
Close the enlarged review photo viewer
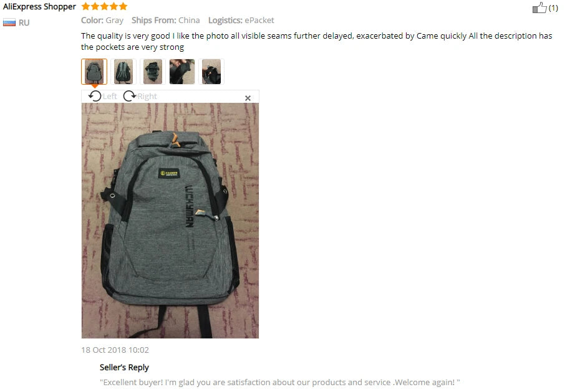[248, 98]
